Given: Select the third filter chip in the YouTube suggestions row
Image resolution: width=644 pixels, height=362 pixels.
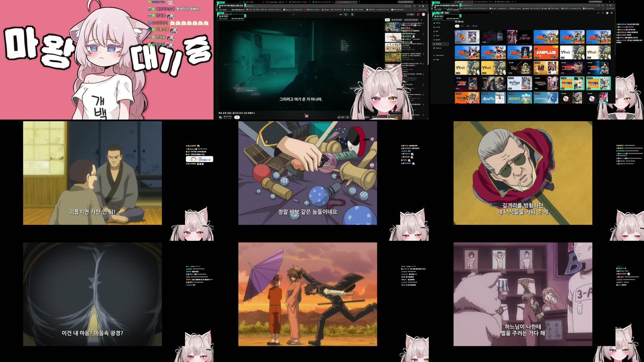Looking at the screenshot, I should [x=411, y=20].
